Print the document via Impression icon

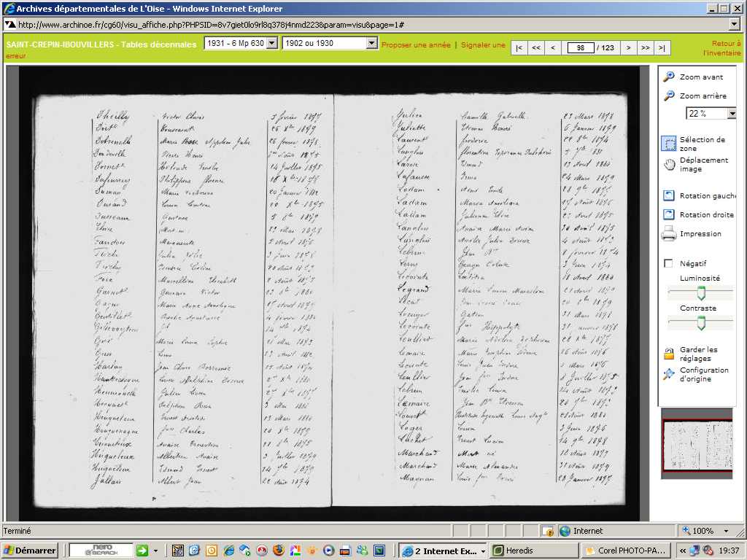point(669,234)
